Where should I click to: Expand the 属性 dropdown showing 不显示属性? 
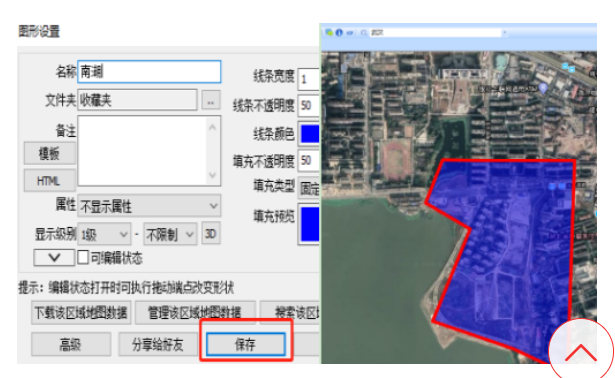149,206
